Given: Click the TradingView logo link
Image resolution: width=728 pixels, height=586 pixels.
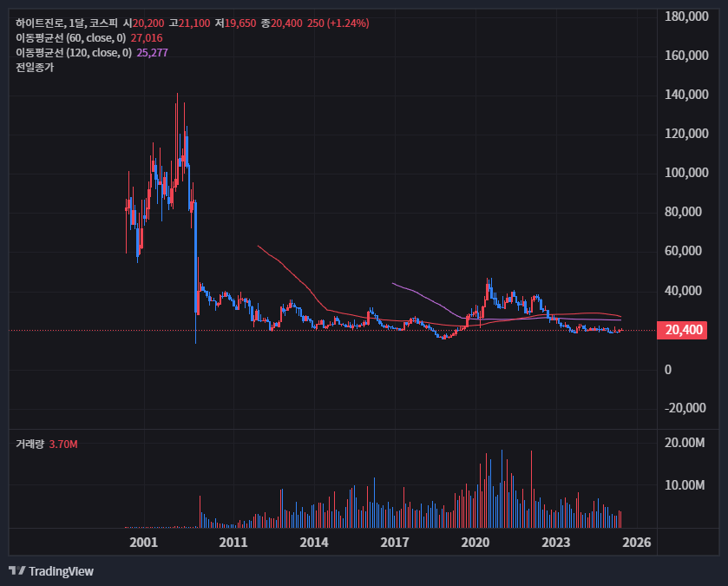Looking at the screenshot, I should [51, 571].
